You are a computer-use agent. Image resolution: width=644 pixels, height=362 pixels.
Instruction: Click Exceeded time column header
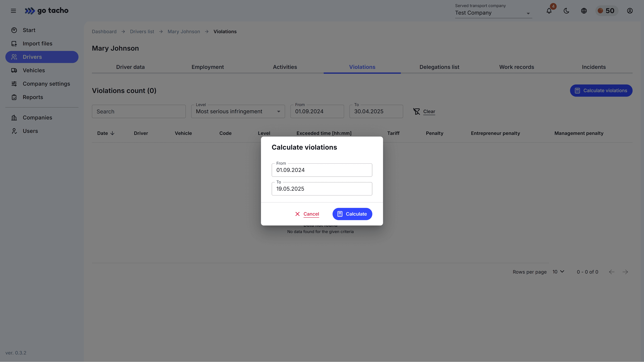(324, 133)
